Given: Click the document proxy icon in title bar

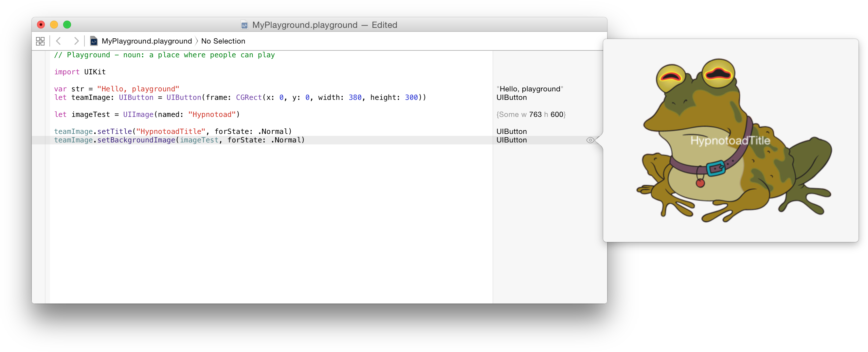Looking at the screenshot, I should coord(244,25).
